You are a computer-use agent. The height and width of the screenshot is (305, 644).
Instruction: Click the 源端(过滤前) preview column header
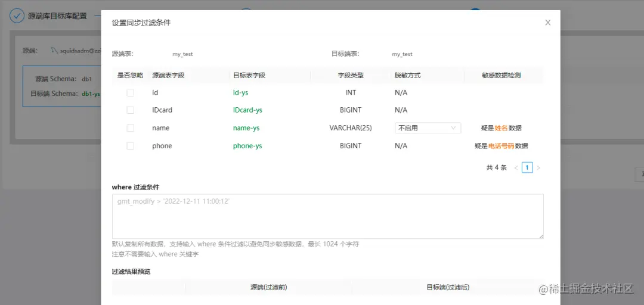click(x=268, y=287)
